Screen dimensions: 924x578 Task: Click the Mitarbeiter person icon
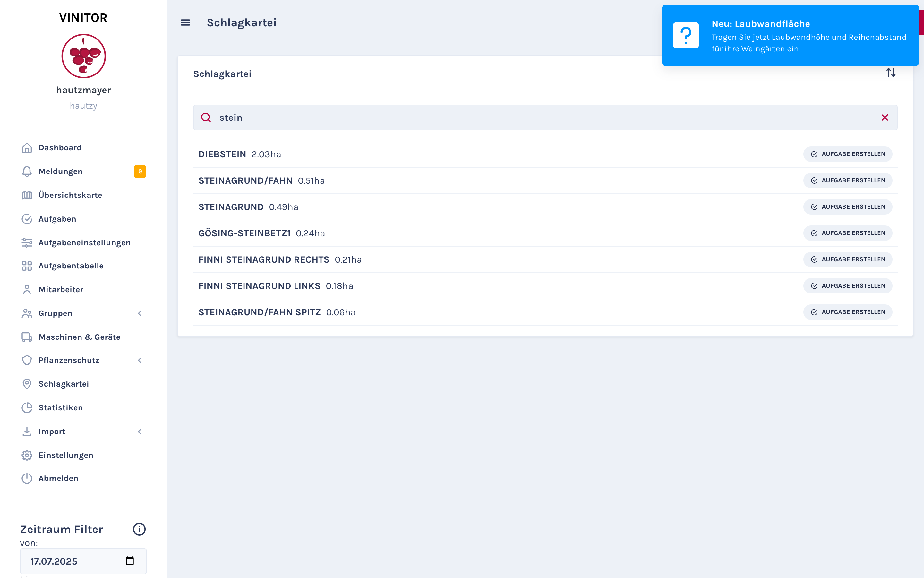[27, 289]
